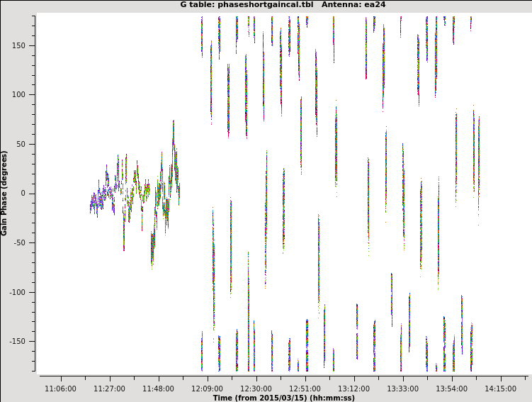Select the 100 value on the y-axis
532x402 pixels.
(x=26, y=94)
